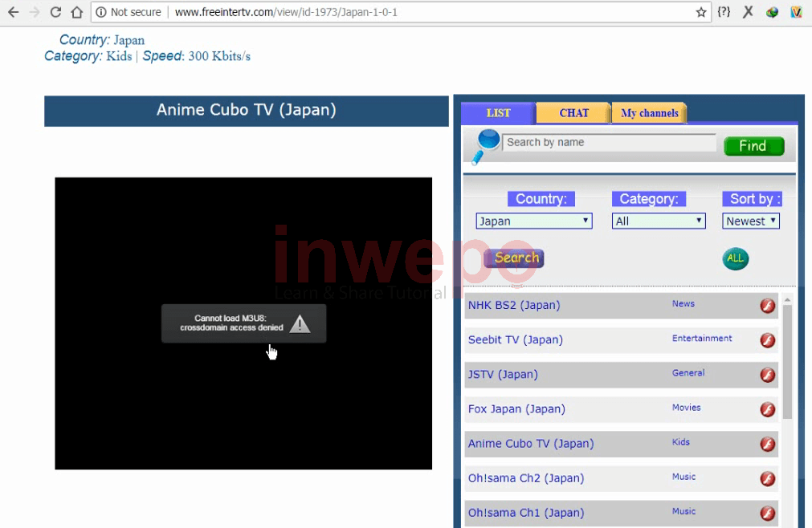Image resolution: width=812 pixels, height=528 pixels.
Task: Go back using the browser back arrow
Action: coord(13,12)
